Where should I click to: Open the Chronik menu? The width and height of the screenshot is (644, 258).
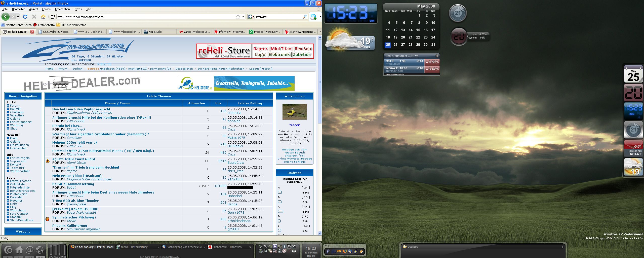pyautogui.click(x=47, y=9)
